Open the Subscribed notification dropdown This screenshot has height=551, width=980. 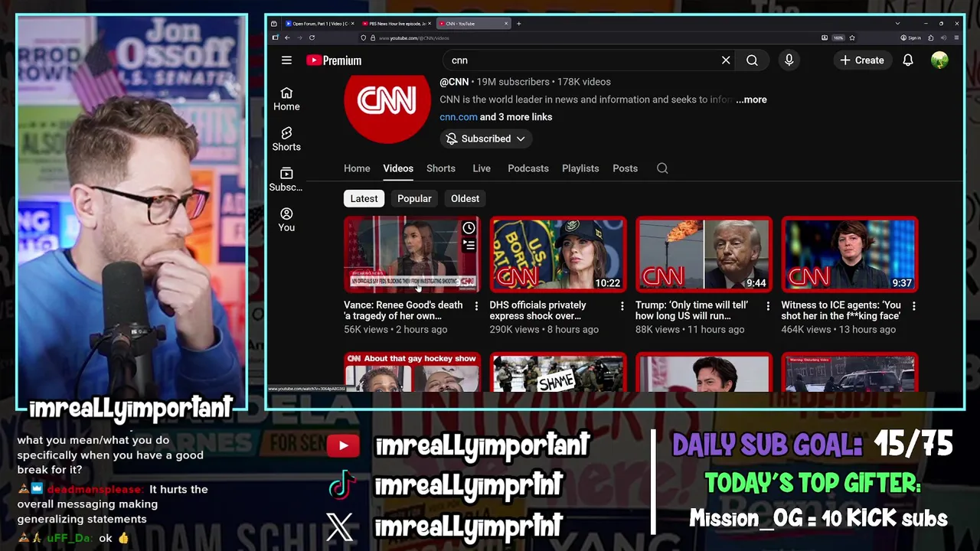tap(486, 139)
